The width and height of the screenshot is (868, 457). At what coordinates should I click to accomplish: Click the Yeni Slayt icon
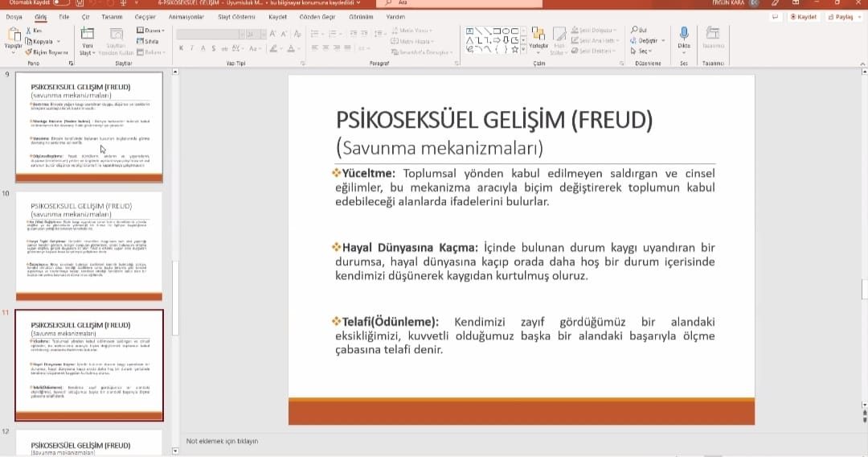(88, 34)
